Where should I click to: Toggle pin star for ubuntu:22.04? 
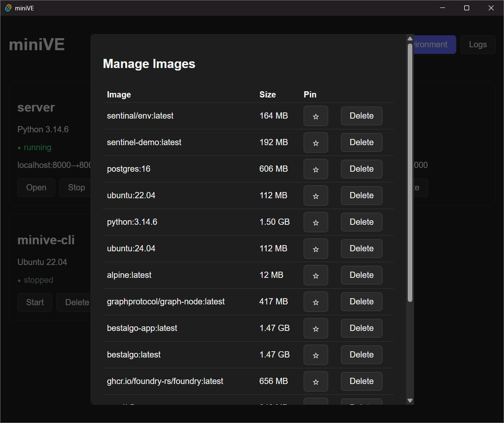coord(316,195)
